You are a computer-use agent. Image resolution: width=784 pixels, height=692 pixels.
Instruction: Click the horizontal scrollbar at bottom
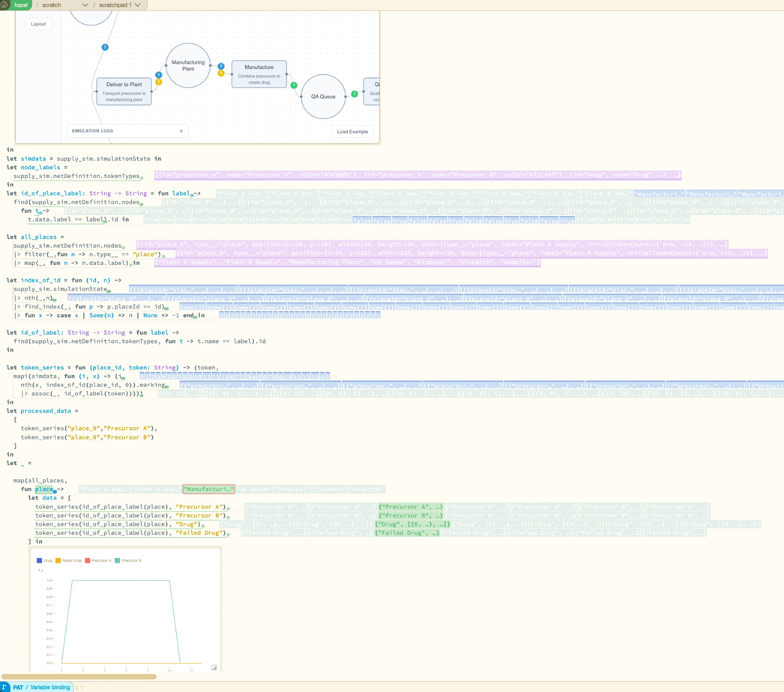[79, 677]
